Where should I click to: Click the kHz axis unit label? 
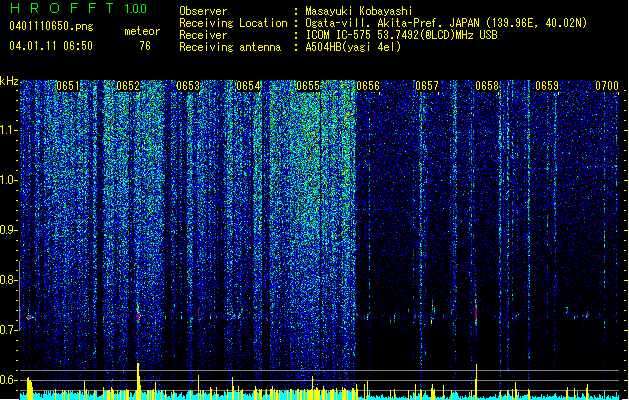(x=9, y=81)
